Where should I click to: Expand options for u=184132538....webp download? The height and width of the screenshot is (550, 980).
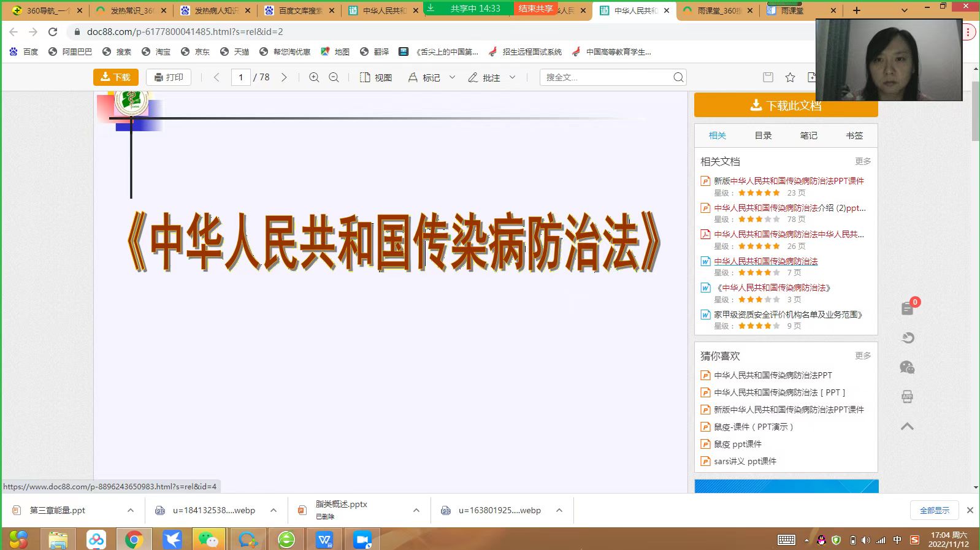[274, 510]
